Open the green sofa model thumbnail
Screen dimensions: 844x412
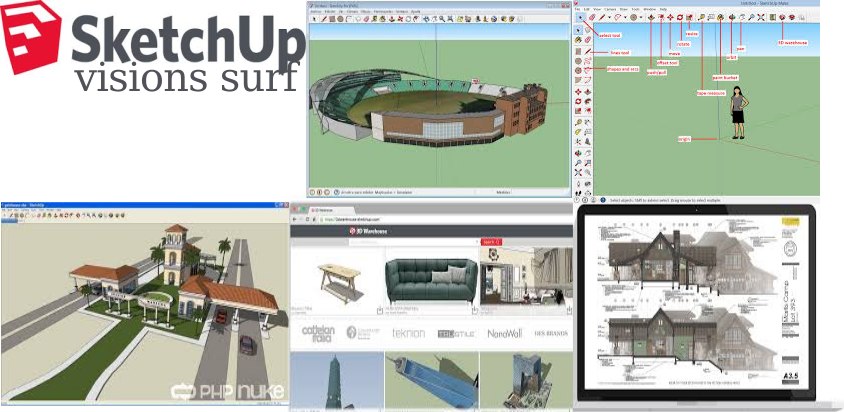431,281
